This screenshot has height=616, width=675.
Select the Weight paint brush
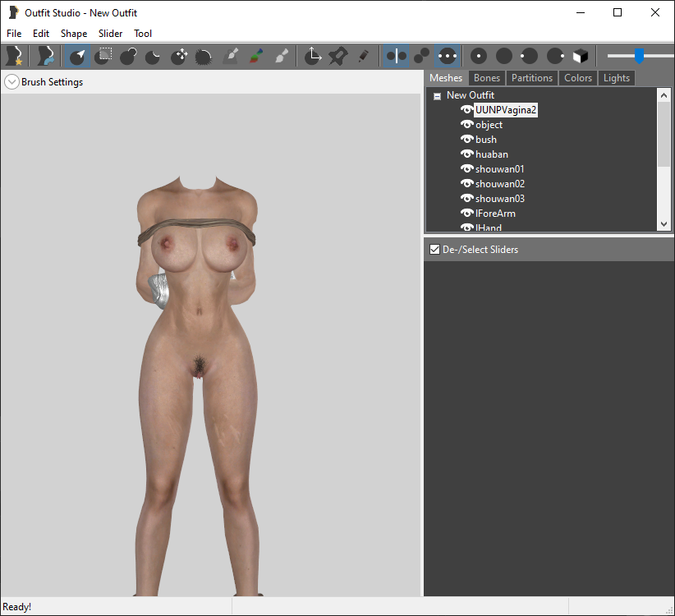[231, 56]
